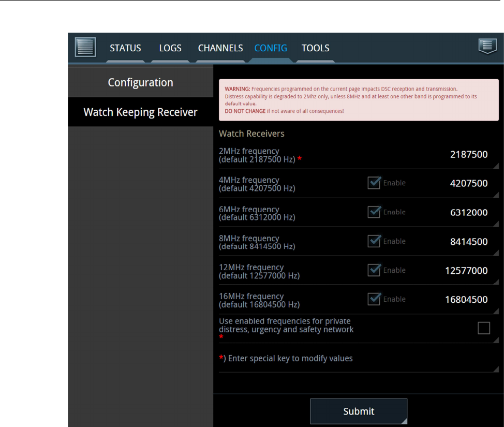Click the Submit button
The height and width of the screenshot is (427, 504).
coord(359,411)
